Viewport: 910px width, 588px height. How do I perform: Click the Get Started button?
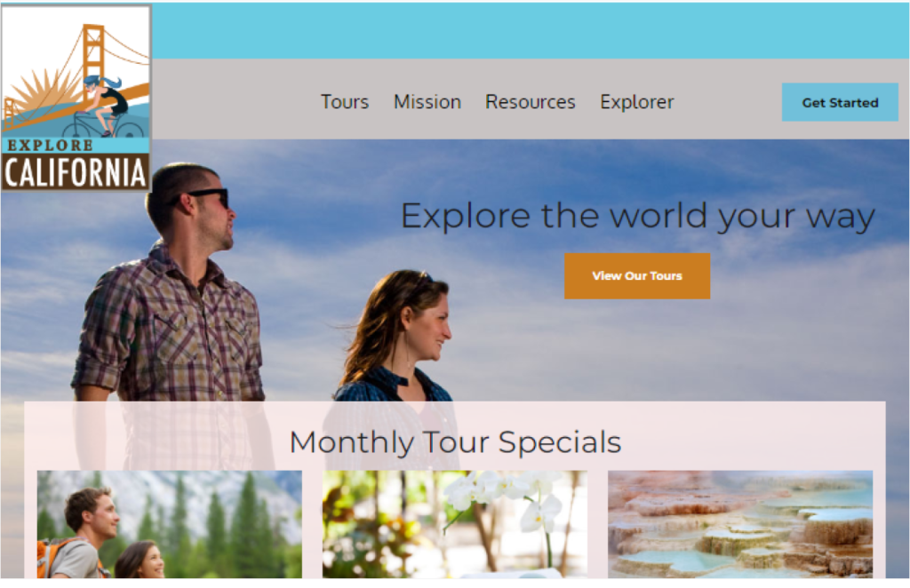(x=840, y=103)
